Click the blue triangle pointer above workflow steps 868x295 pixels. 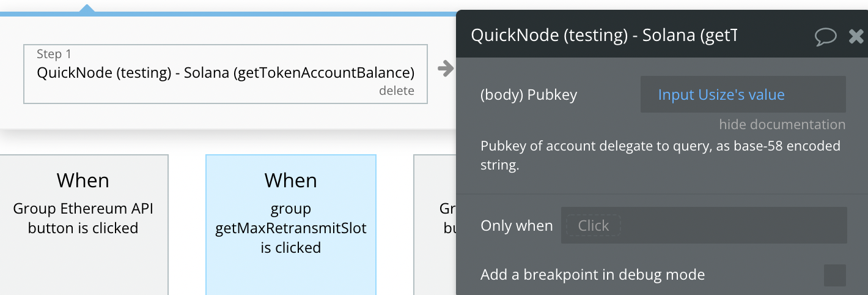point(87,9)
